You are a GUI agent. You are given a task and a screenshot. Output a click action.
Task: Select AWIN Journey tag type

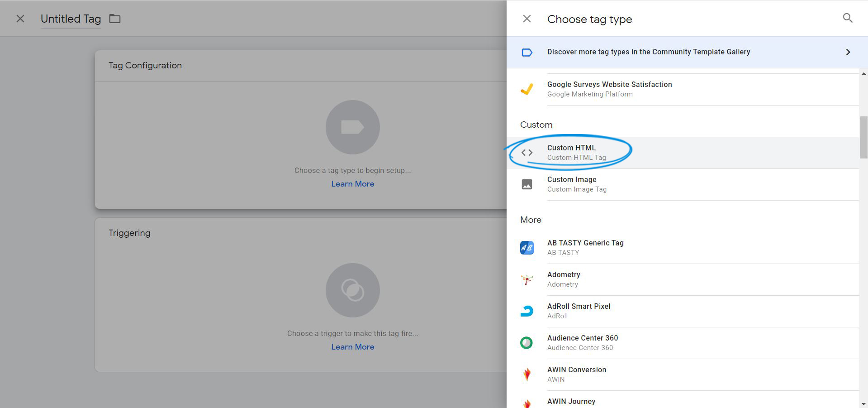(x=683, y=400)
